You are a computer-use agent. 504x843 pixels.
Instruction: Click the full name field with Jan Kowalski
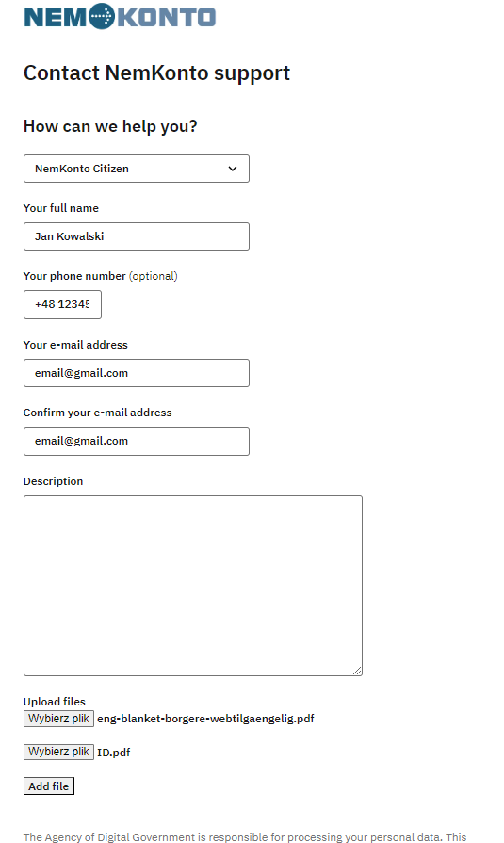click(x=137, y=236)
